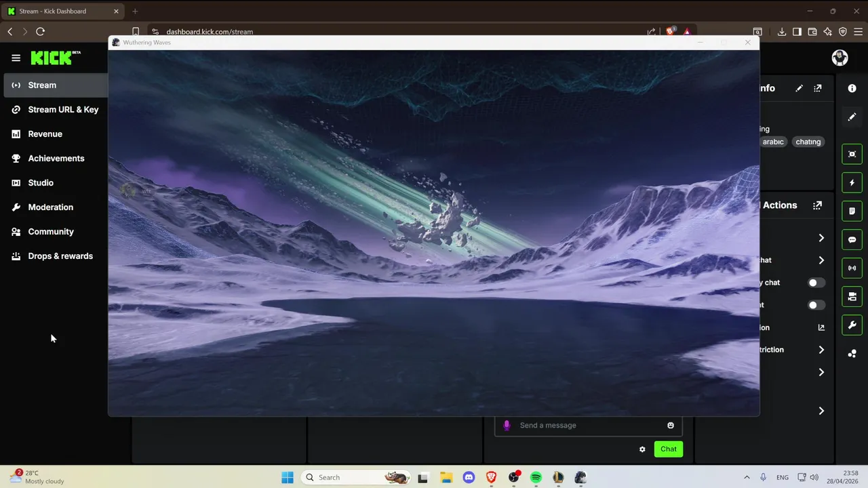
Task: Click the camera icon in right rail
Action: [852, 297]
